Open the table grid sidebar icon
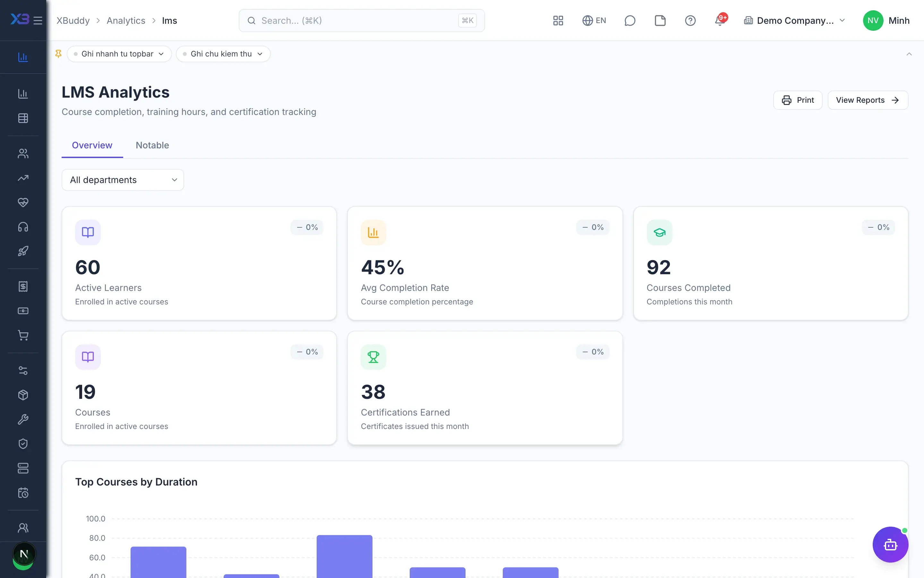This screenshot has width=924, height=578. coord(23,118)
